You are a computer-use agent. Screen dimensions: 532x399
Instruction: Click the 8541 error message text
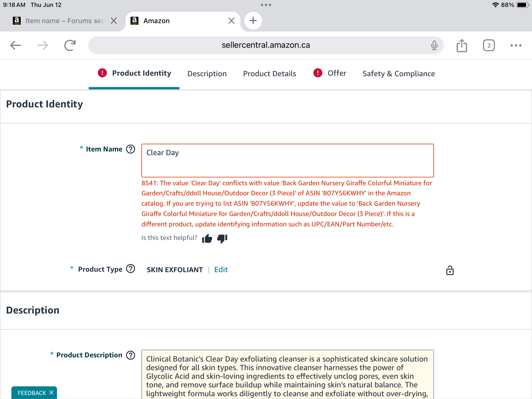pyautogui.click(x=287, y=203)
